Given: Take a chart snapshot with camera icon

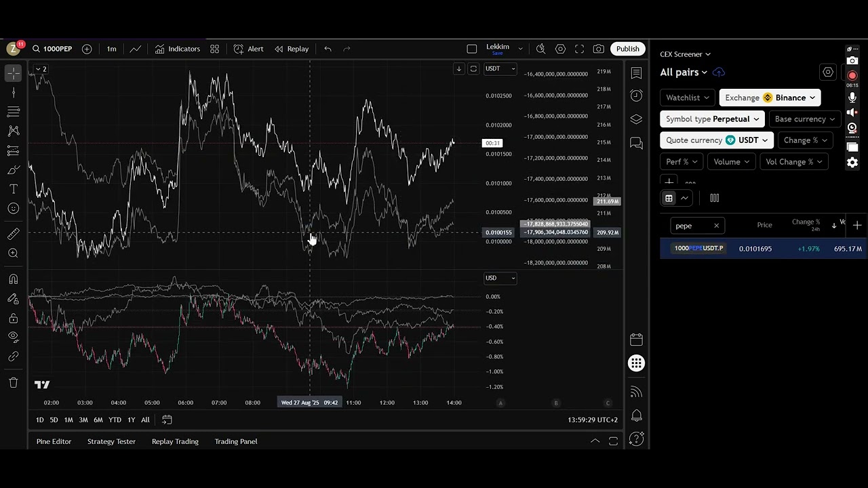Looking at the screenshot, I should pos(599,49).
